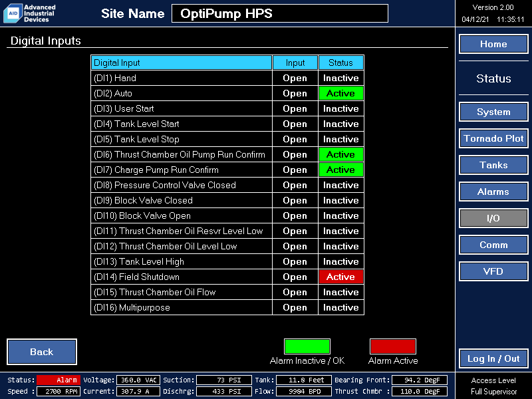The height and width of the screenshot is (399, 532).
Task: Click the Active status for DI7 Charge Pump
Action: point(341,170)
